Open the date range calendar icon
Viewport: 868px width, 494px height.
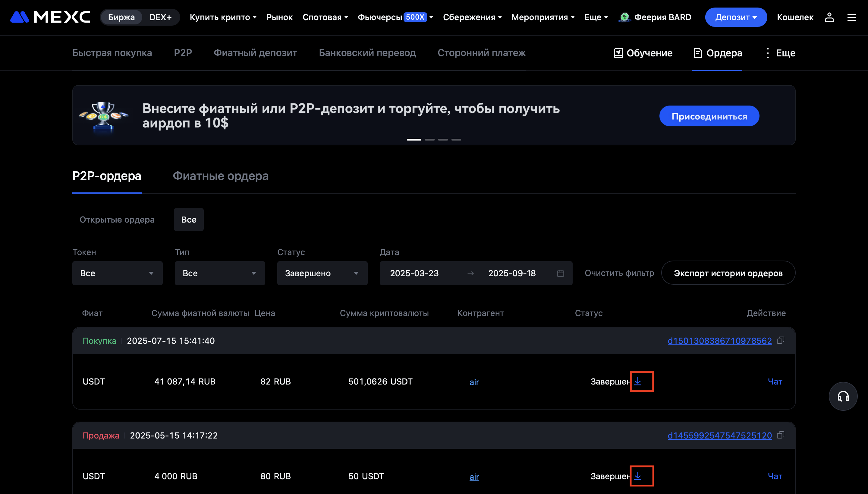(561, 273)
